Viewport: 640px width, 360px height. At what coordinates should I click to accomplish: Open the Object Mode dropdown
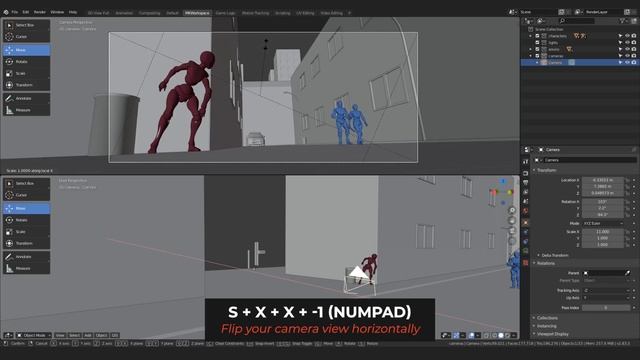(34, 336)
